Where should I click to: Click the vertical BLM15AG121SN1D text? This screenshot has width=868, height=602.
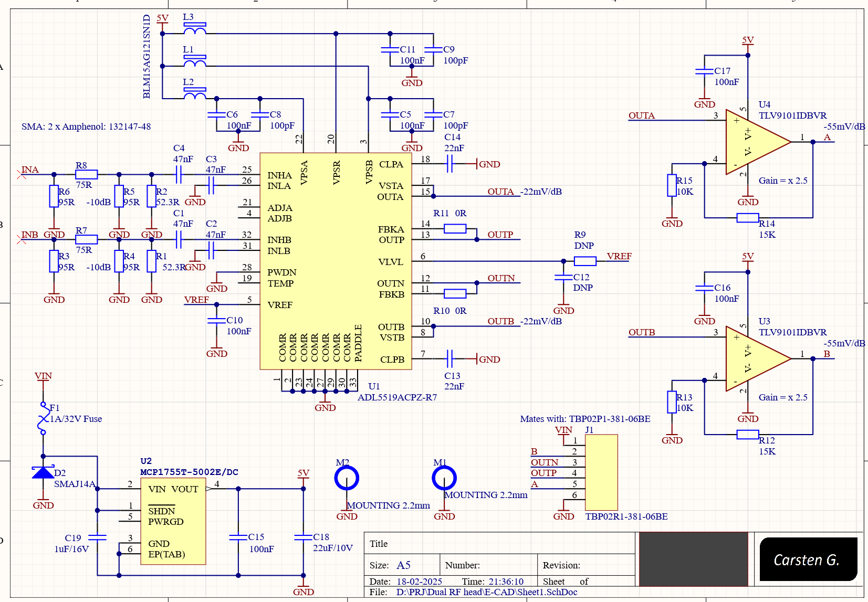pos(147,57)
